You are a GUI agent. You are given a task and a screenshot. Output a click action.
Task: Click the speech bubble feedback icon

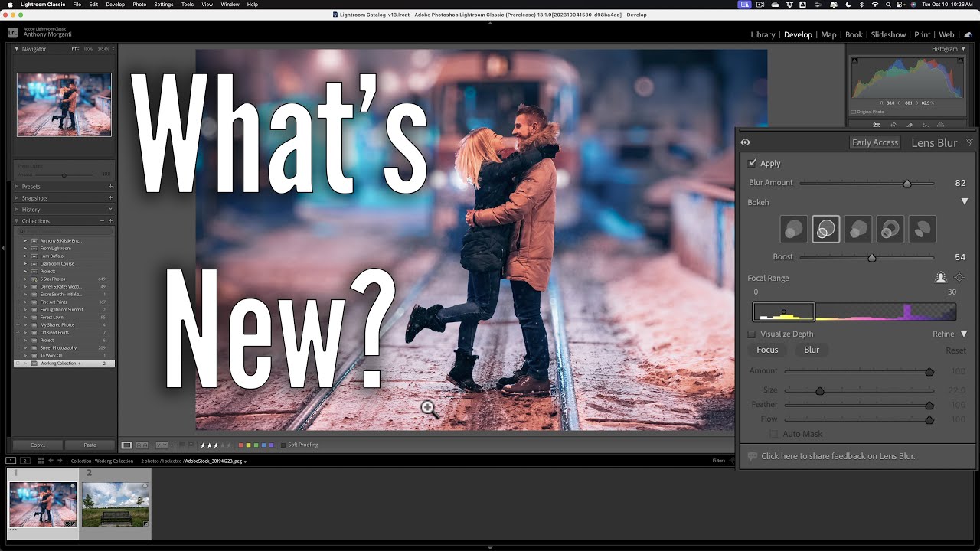(753, 456)
